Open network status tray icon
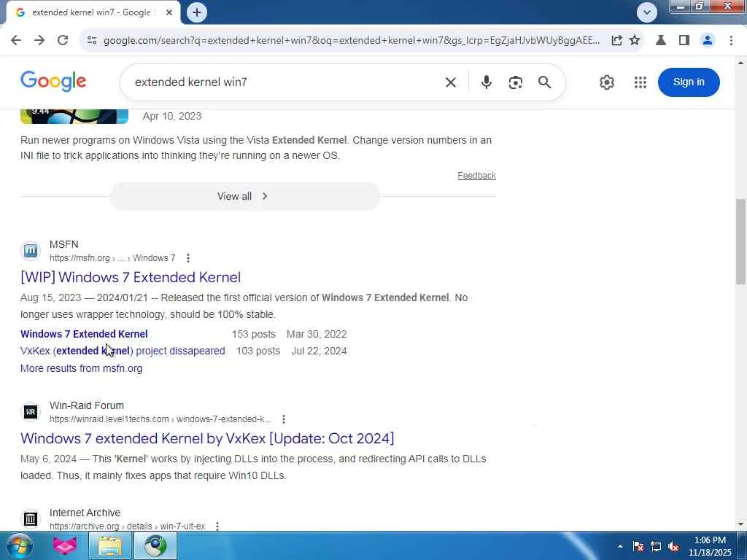Screen dimensions: 747x560 coord(656,546)
